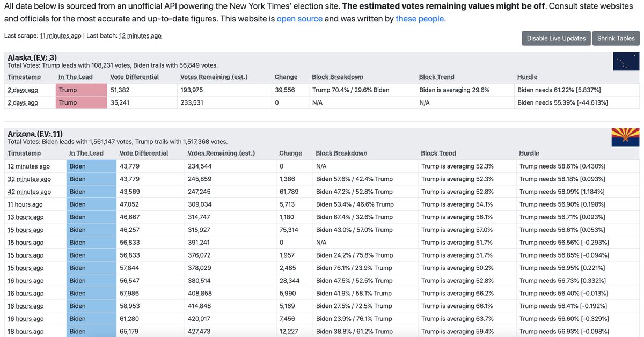Image resolution: width=644 pixels, height=337 pixels.
Task: Click the Shrink Tables button
Action: click(615, 38)
